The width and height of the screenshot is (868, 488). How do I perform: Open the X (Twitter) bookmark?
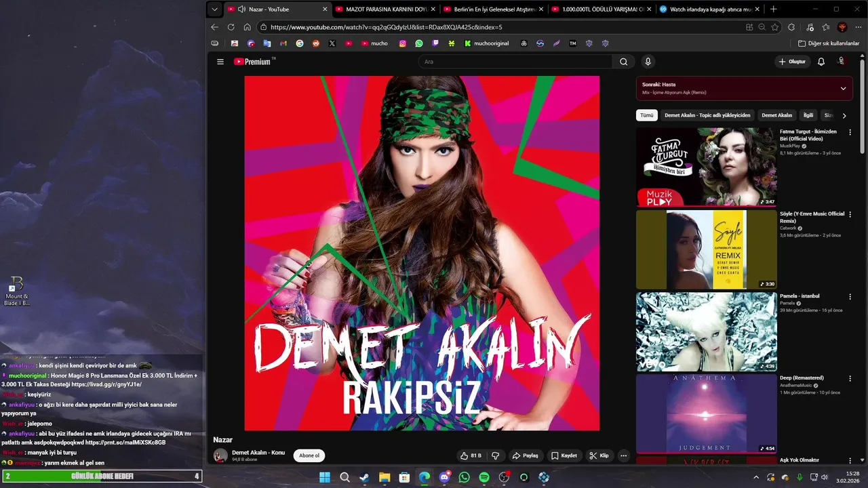[x=332, y=43]
